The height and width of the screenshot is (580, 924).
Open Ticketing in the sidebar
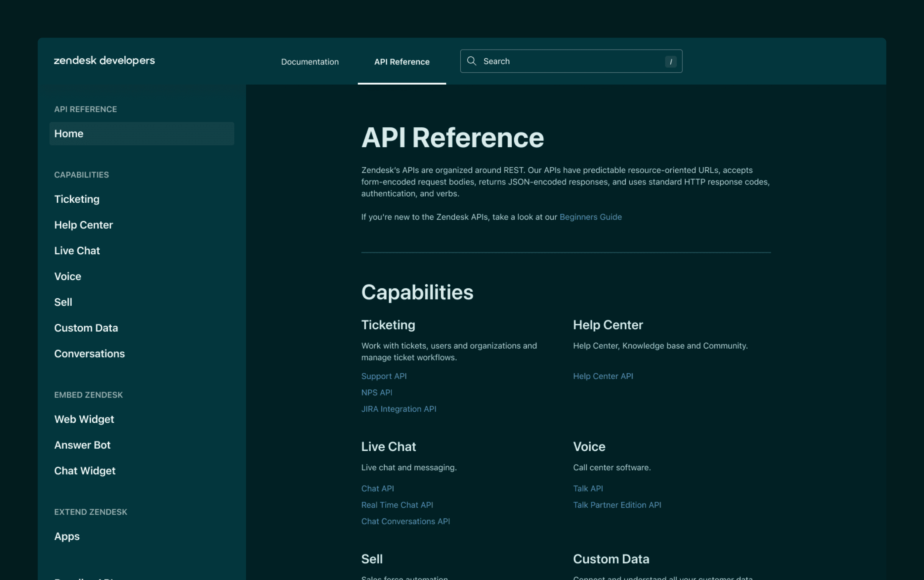pyautogui.click(x=77, y=199)
